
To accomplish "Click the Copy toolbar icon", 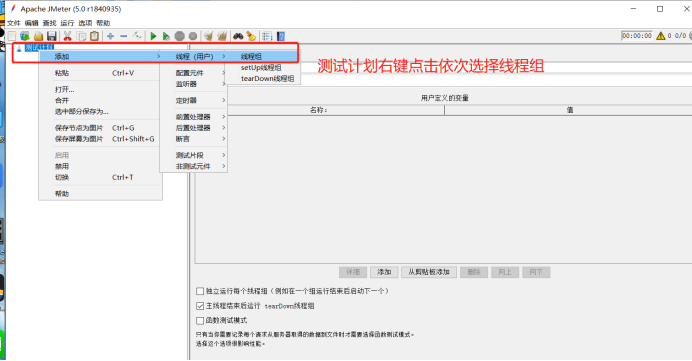I will (x=81, y=36).
